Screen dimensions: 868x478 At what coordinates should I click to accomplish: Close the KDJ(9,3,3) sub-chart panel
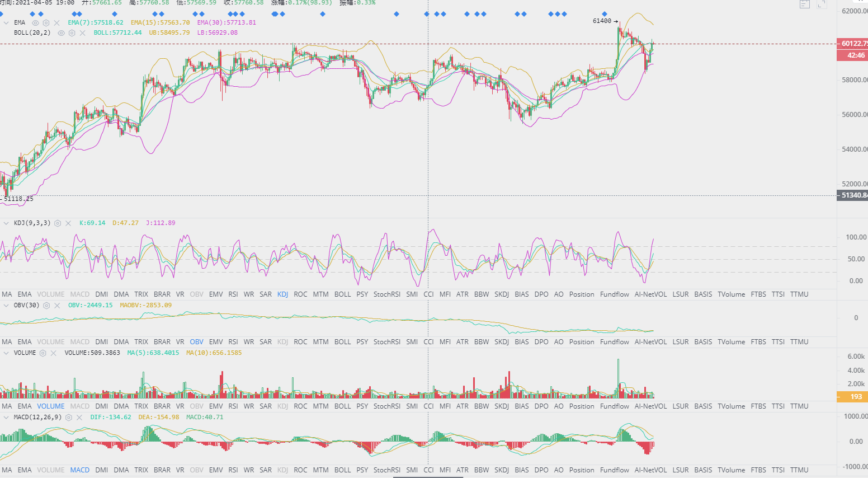point(68,223)
